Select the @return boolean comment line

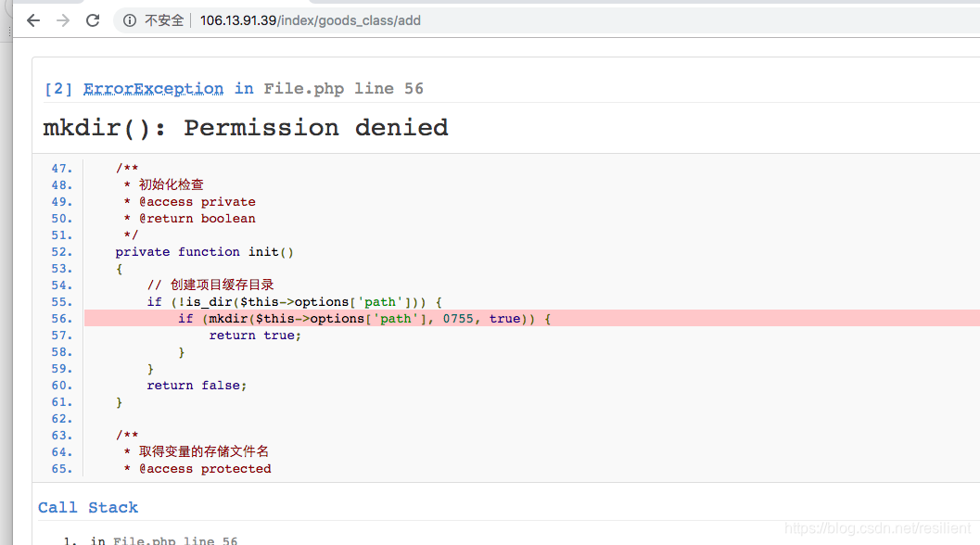tap(189, 219)
